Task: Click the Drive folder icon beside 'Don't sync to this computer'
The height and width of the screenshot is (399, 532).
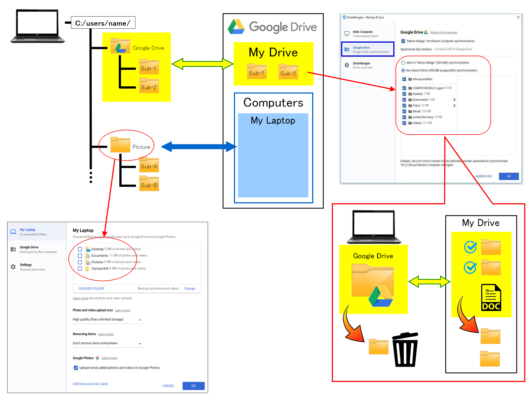Action: pyautogui.click(x=13, y=249)
